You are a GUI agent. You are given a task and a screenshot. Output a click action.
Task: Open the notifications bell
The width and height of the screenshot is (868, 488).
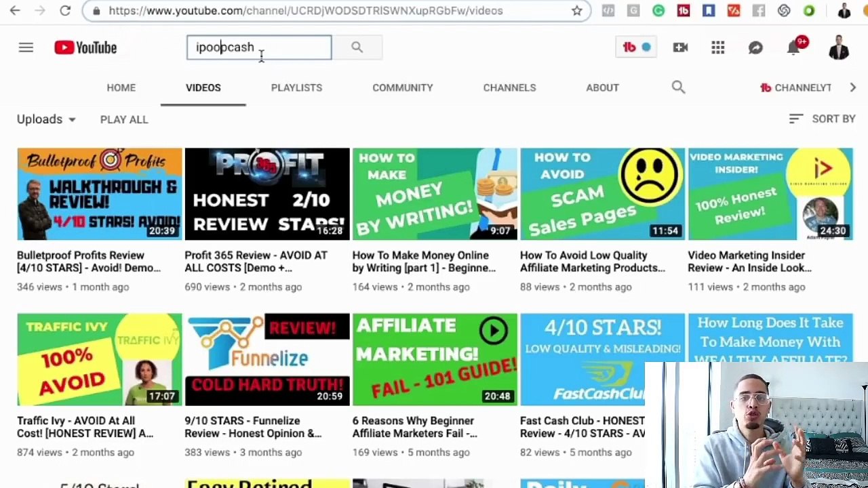pyautogui.click(x=793, y=47)
